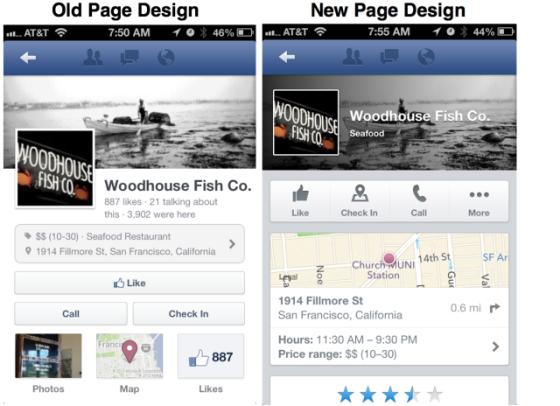Open the Church MUNI Station map view
This screenshot has height=406, width=560.
point(389,260)
